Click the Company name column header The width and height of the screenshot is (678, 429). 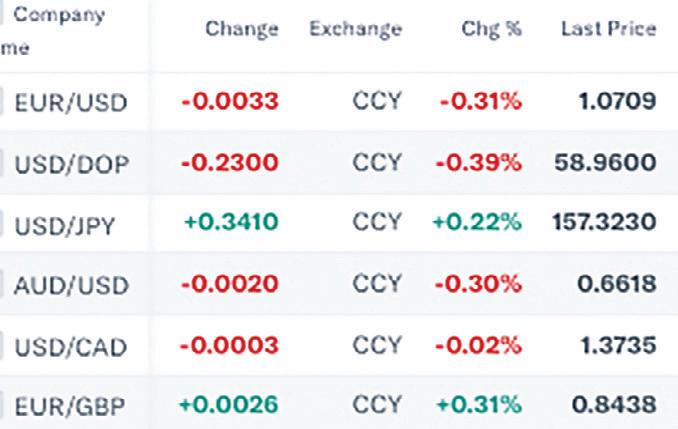[52, 31]
